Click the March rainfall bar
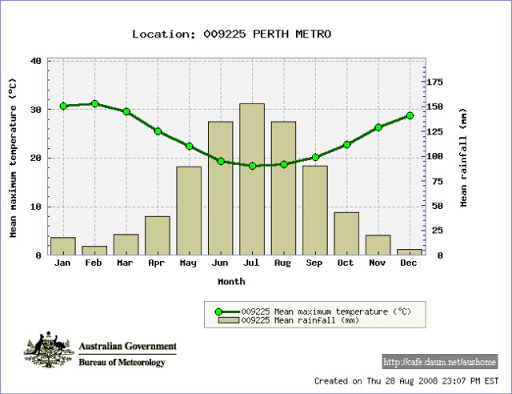Viewport: 512px width, 394px height. [126, 245]
